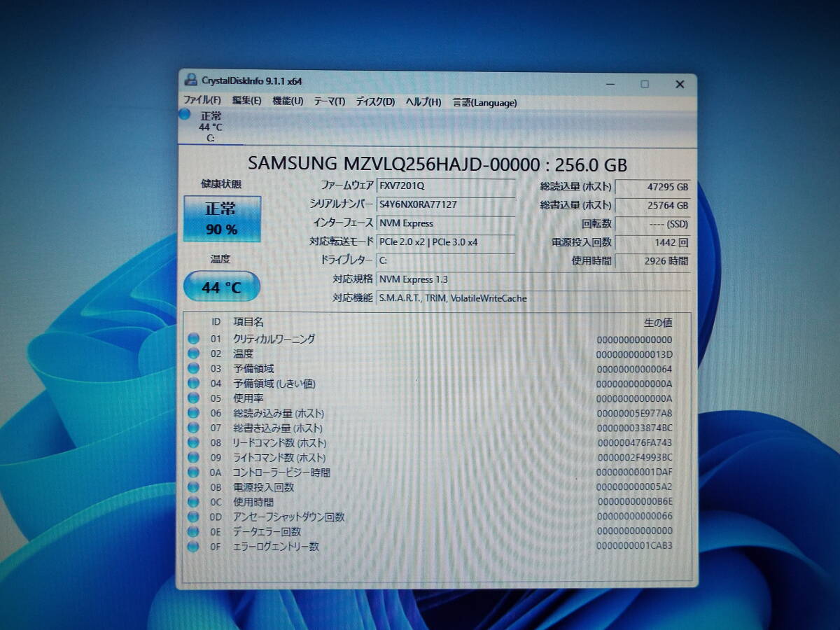Click the firmware field FXV7201Q
Viewport: 840px width, 630px height.
point(446,187)
